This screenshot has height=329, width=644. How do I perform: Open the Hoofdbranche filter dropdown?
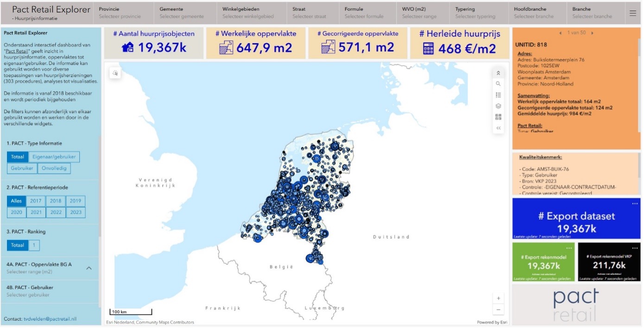(537, 13)
